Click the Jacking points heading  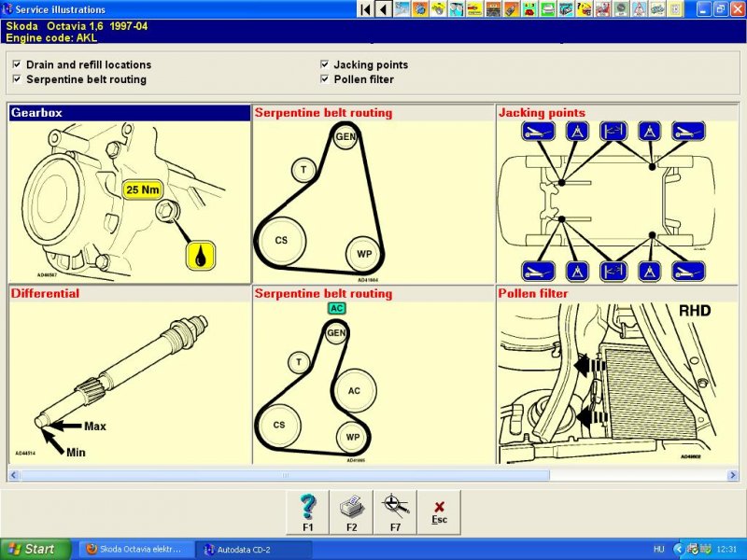[542, 113]
